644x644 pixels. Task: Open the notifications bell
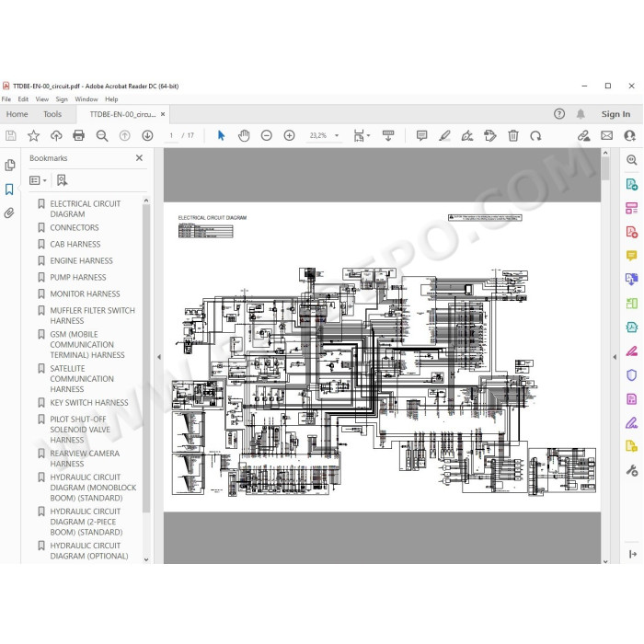click(581, 114)
